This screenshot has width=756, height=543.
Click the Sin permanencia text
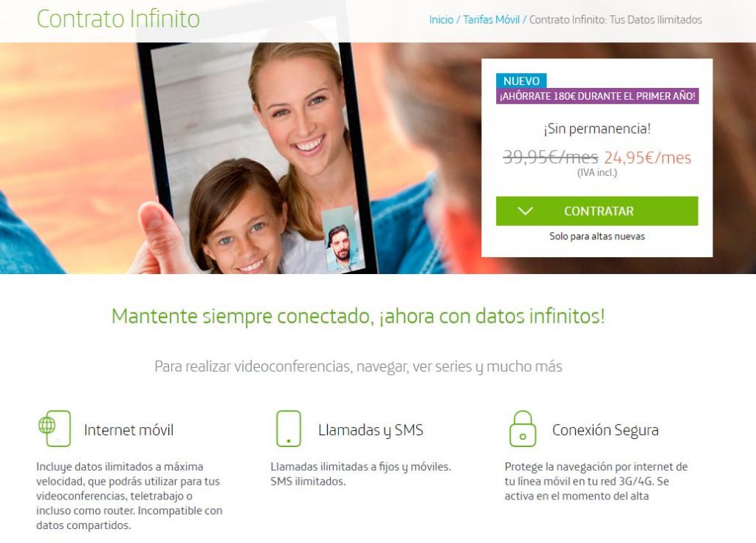(x=597, y=129)
